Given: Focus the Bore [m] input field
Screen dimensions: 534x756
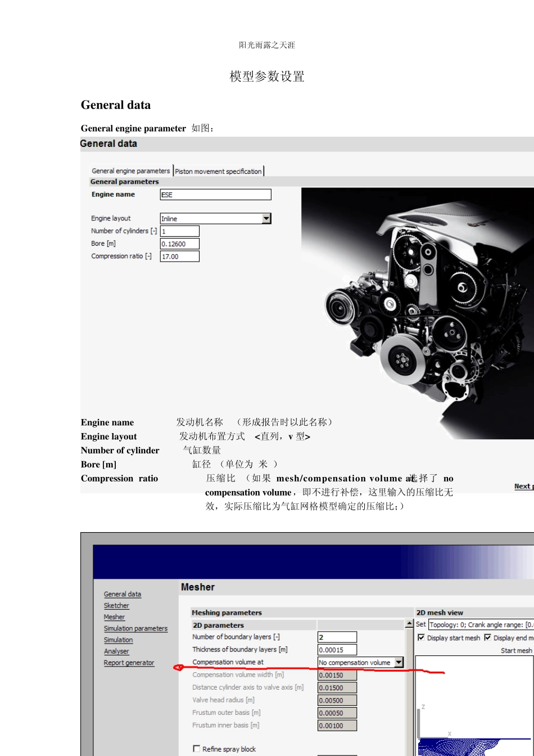Looking at the screenshot, I should click(179, 244).
